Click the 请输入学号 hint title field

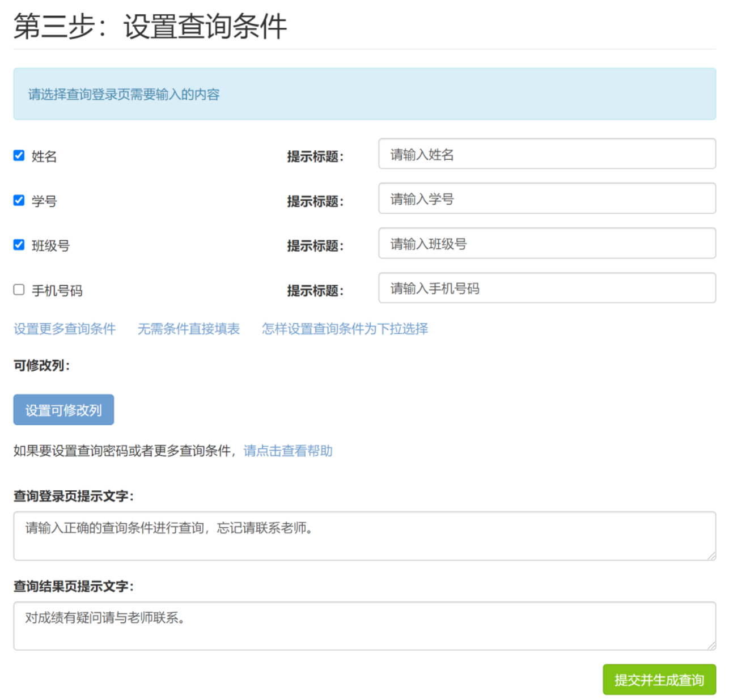pyautogui.click(x=547, y=198)
